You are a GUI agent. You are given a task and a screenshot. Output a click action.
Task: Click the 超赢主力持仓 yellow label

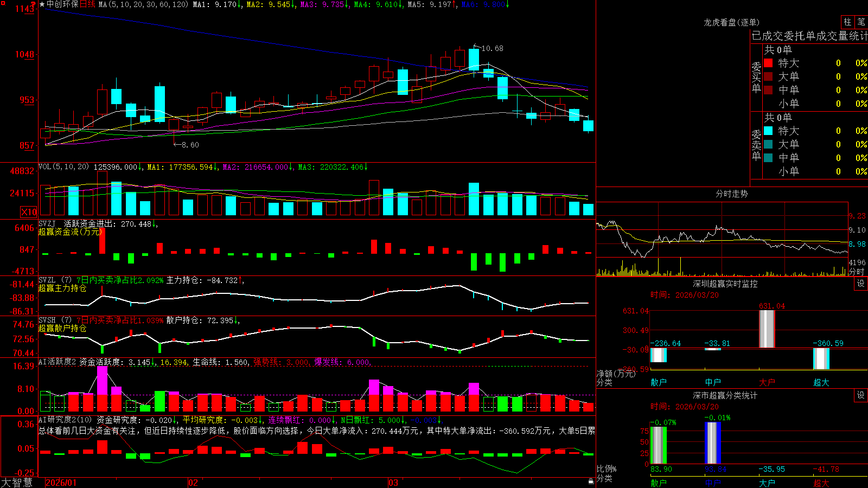click(62, 288)
